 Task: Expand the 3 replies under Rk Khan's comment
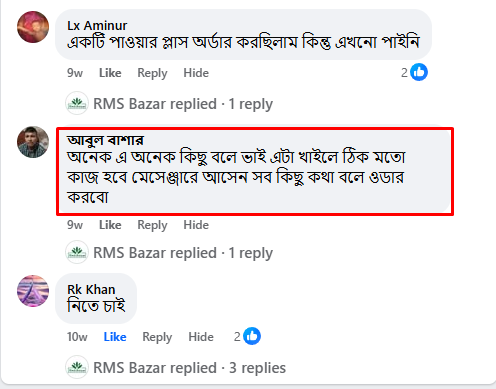pyautogui.click(x=189, y=368)
